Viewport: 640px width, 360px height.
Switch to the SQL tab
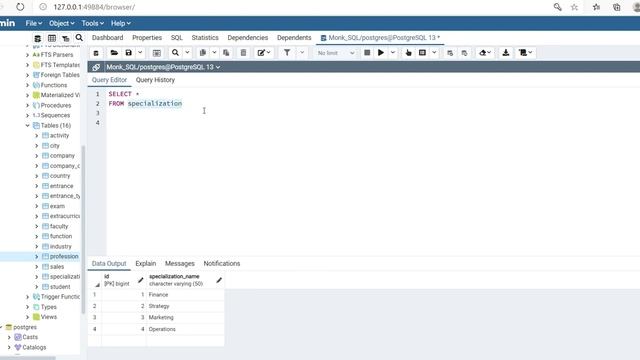point(177,38)
